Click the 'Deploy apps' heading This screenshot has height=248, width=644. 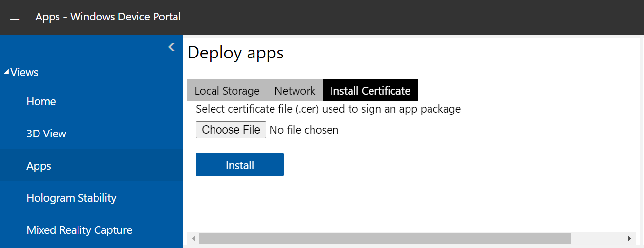pyautogui.click(x=235, y=53)
